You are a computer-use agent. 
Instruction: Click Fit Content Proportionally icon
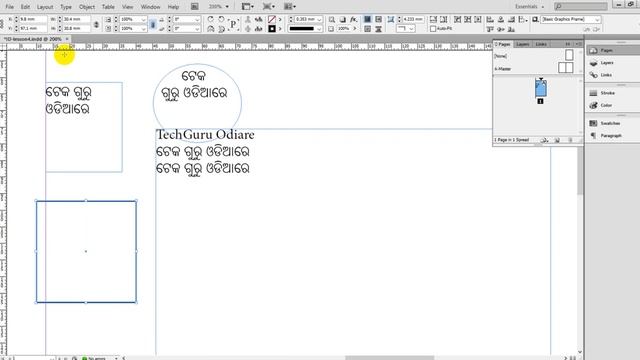tap(443, 19)
